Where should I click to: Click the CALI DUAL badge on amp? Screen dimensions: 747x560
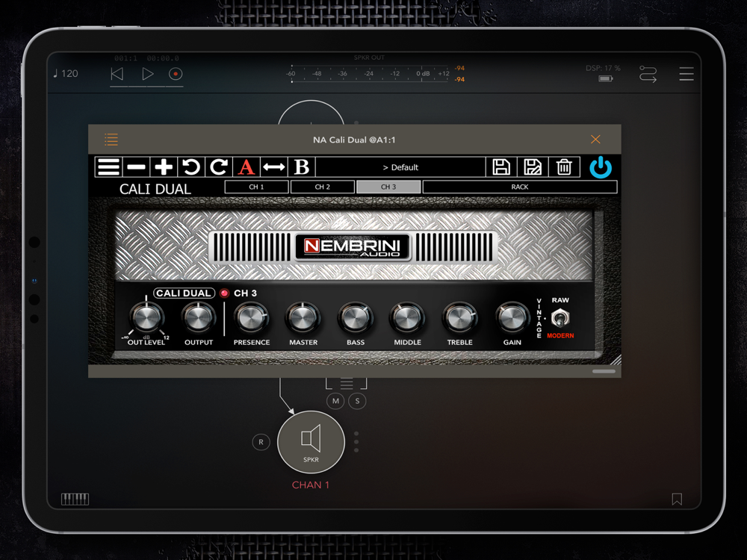pos(184,293)
